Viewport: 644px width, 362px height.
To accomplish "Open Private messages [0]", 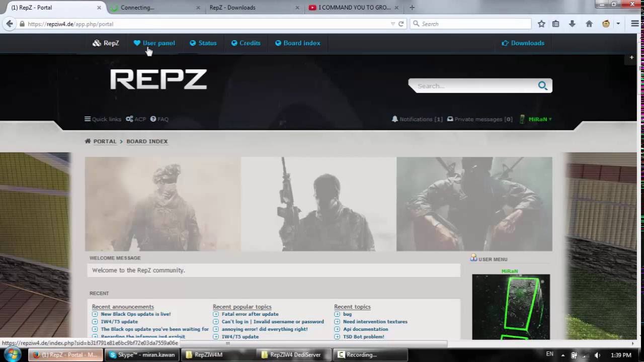I will 480,119.
